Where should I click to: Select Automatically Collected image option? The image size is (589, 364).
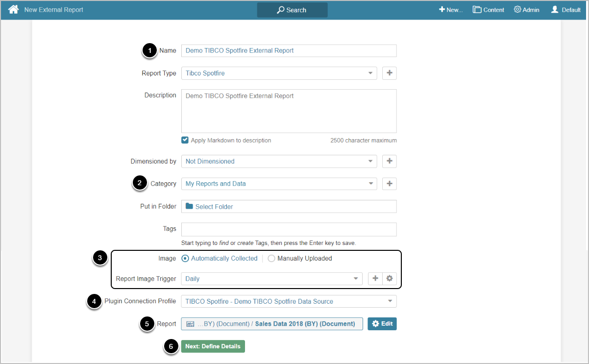click(185, 259)
